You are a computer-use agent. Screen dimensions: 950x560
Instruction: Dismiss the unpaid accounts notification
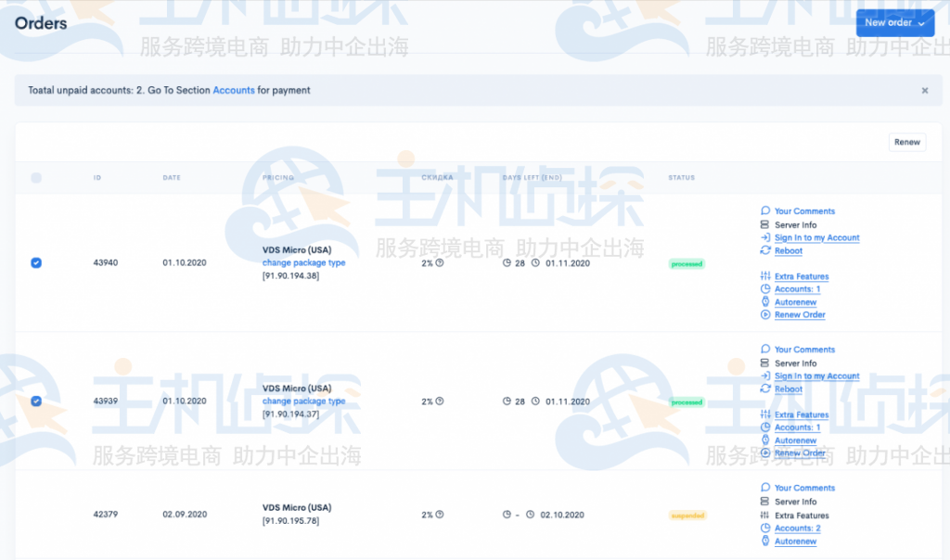924,90
